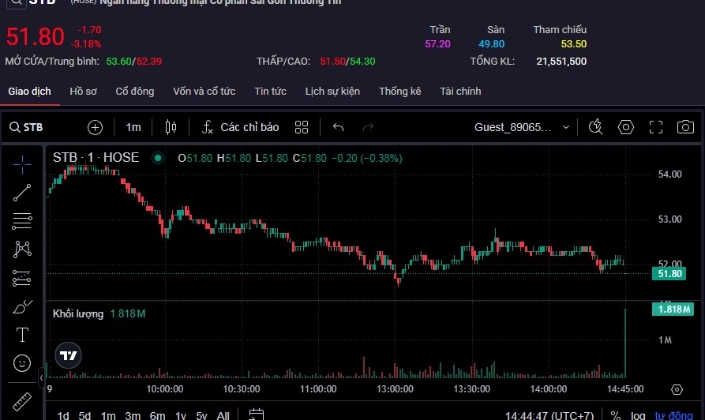Expand the Guest layout dropdown

(525, 127)
